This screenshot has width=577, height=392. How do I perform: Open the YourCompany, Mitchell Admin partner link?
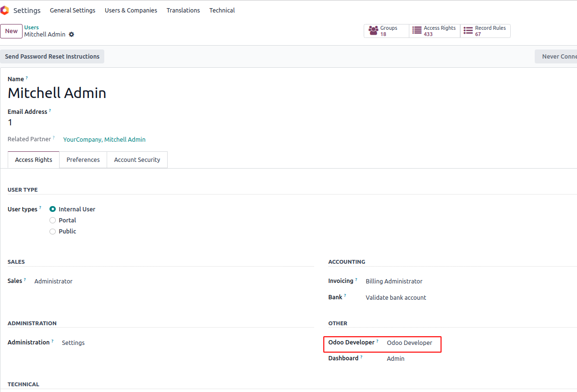pos(104,140)
